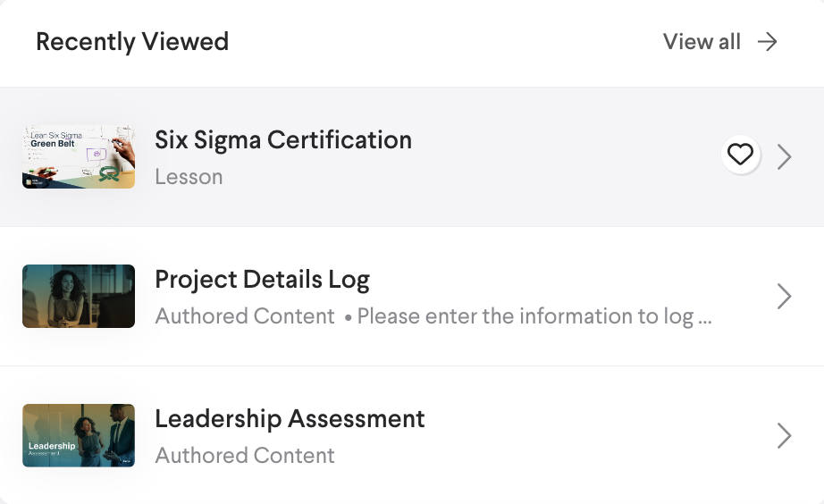Click Authored Content under Leadership Assessment
The height and width of the screenshot is (504, 824).
point(245,456)
